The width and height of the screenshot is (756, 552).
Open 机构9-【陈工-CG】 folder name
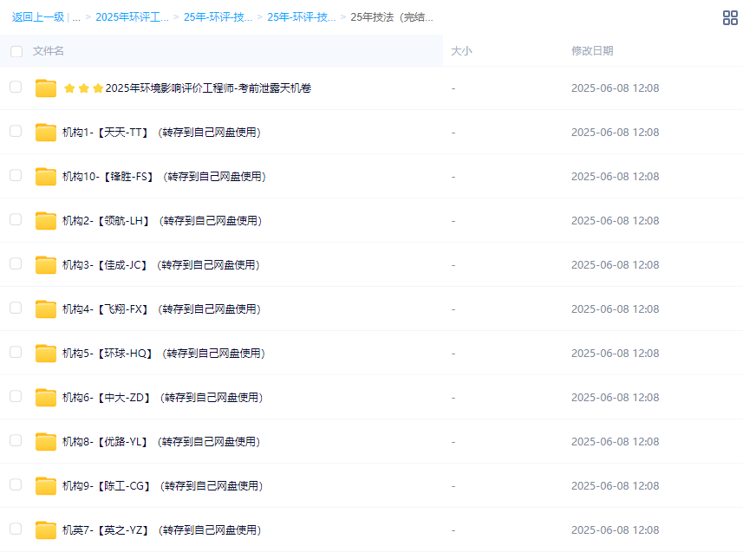(x=163, y=486)
